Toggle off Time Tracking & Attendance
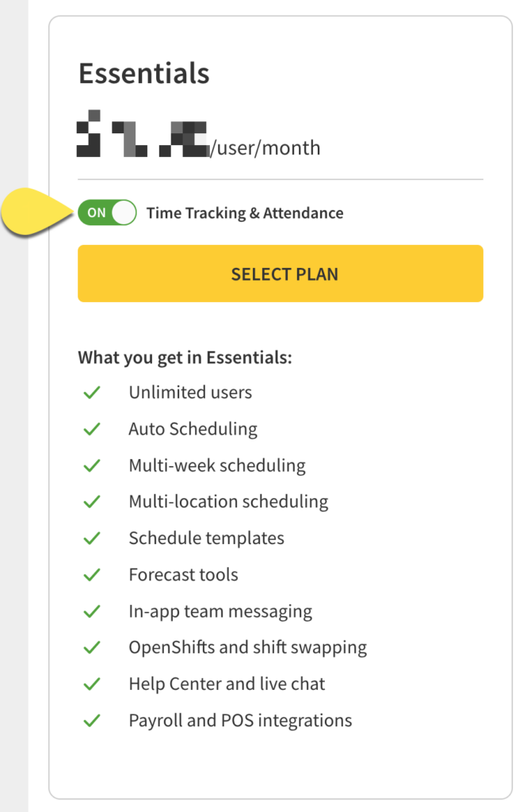The image size is (527, 812). click(107, 213)
